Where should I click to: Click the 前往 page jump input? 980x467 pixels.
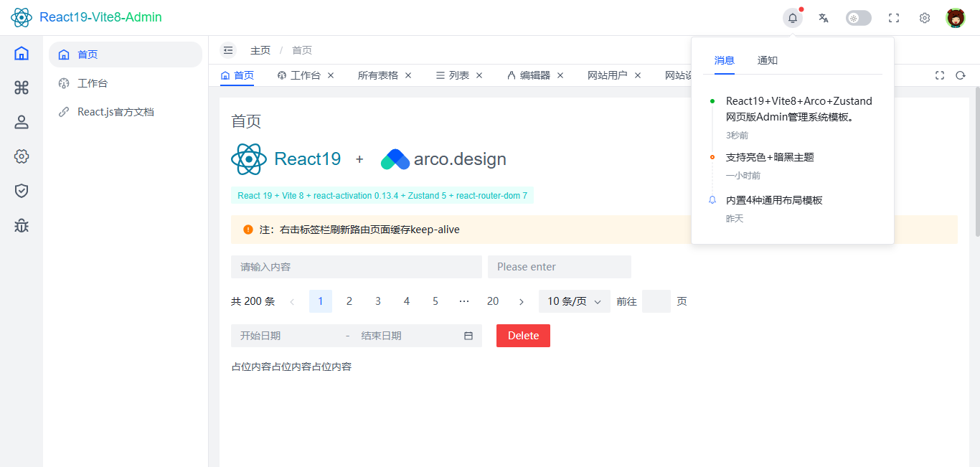pos(656,301)
